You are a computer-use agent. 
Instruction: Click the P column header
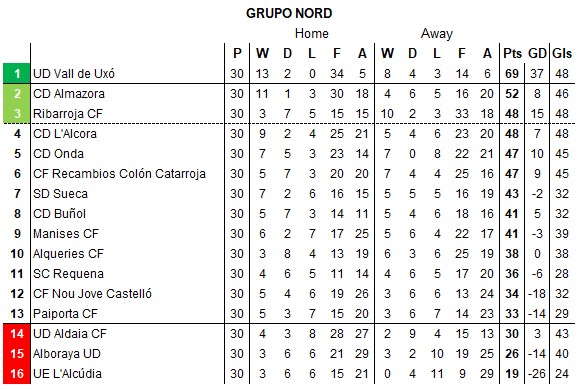click(237, 54)
